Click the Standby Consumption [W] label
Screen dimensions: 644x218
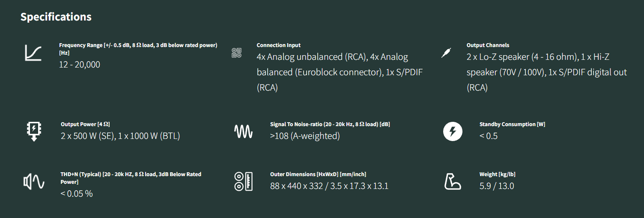click(512, 124)
